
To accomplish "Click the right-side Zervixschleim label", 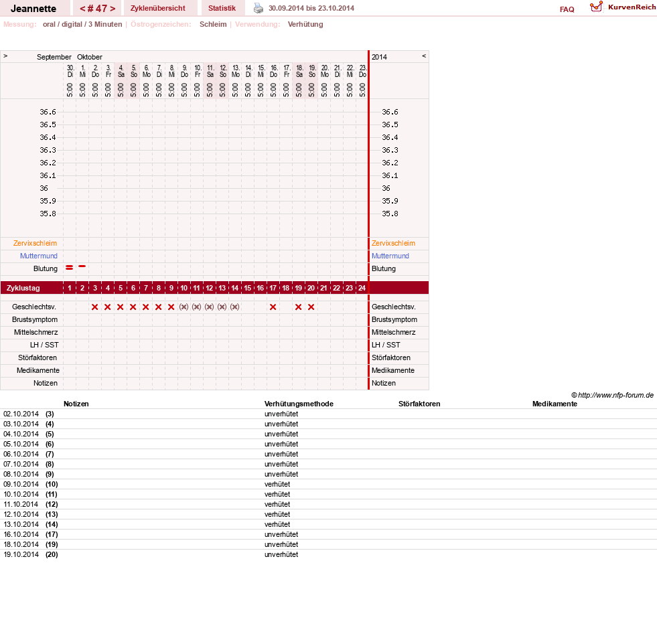I will tap(393, 243).
